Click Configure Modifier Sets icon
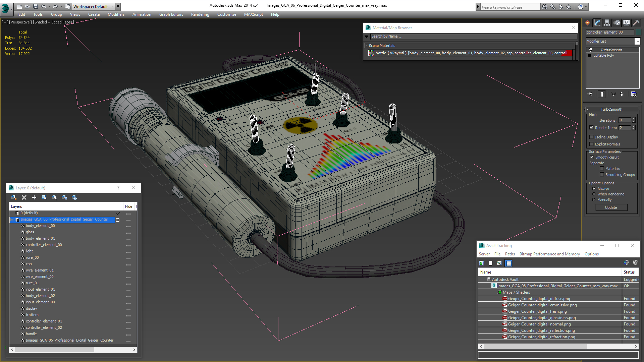The height and width of the screenshot is (362, 644). pyautogui.click(x=634, y=94)
